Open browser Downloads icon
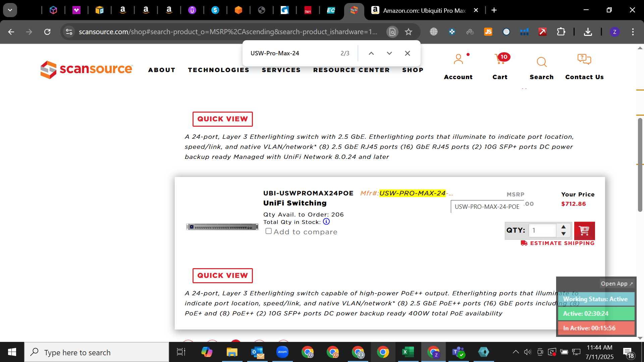The image size is (644, 362). click(588, 32)
